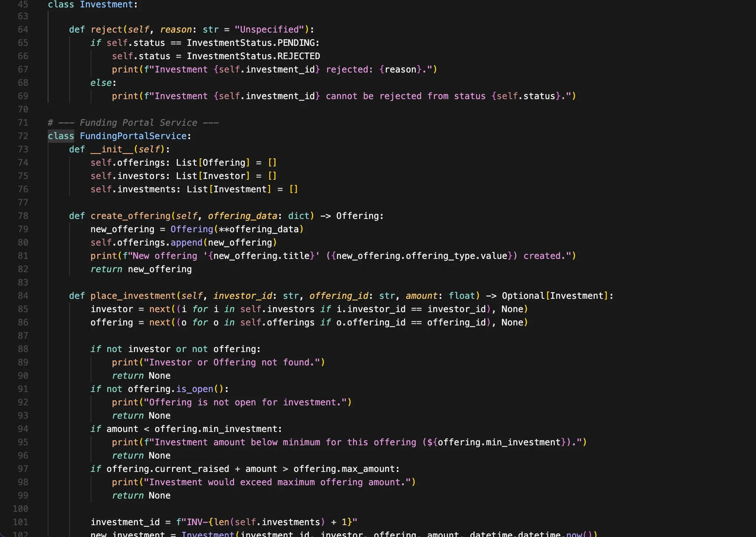
Task: Click 'Optional[Investment]' return type
Action: (555, 296)
